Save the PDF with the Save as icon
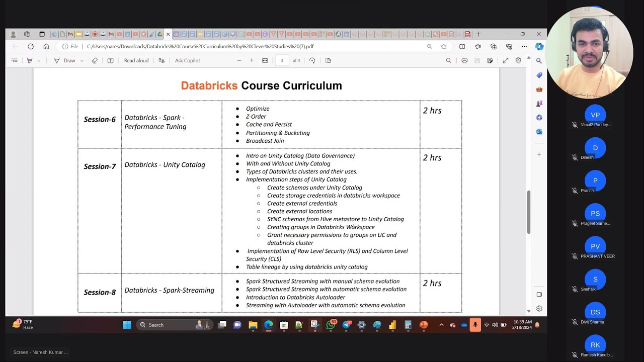644x362 pixels. 490,60
